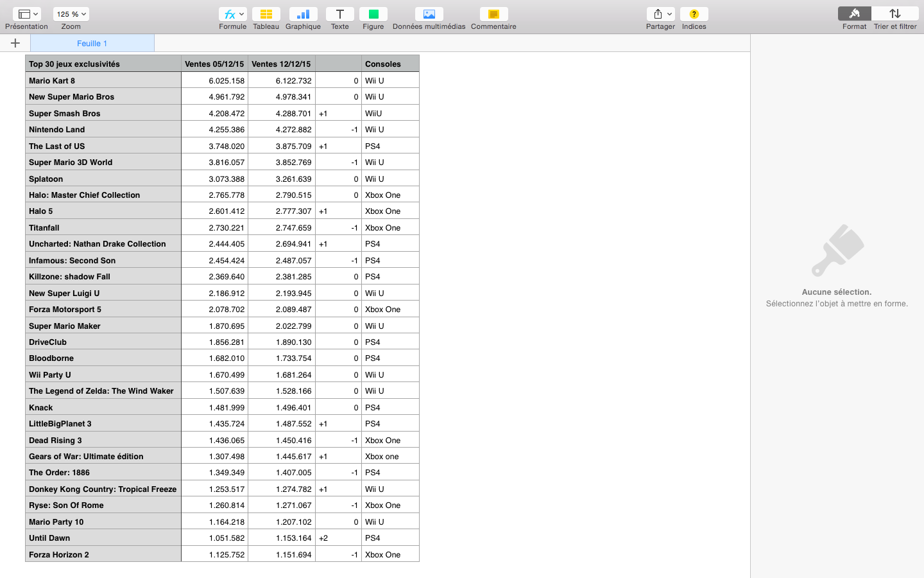924x578 pixels.
Task: Click the PS4 console cell for Bloodborne
Action: pos(390,358)
